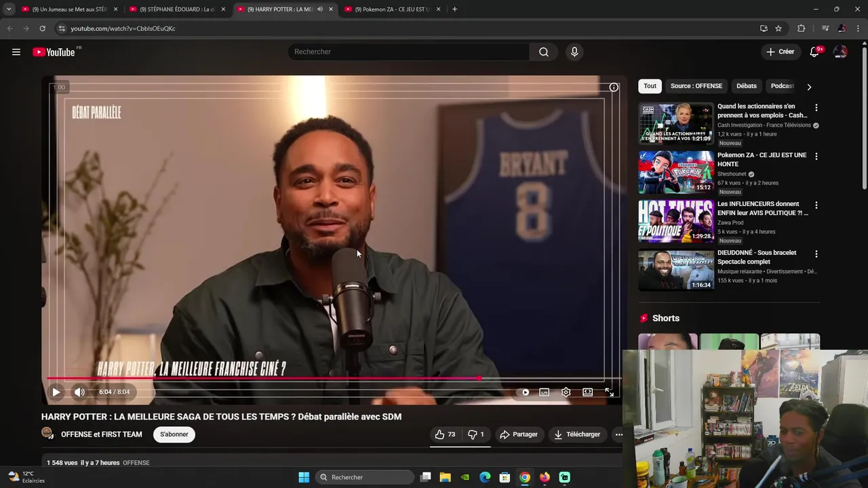
Task: Switch to Pokemon ZA browser tab
Action: 392,9
